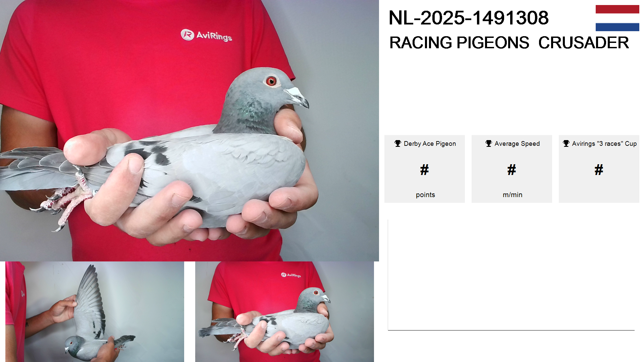Click the empty results chart area

tap(511, 275)
